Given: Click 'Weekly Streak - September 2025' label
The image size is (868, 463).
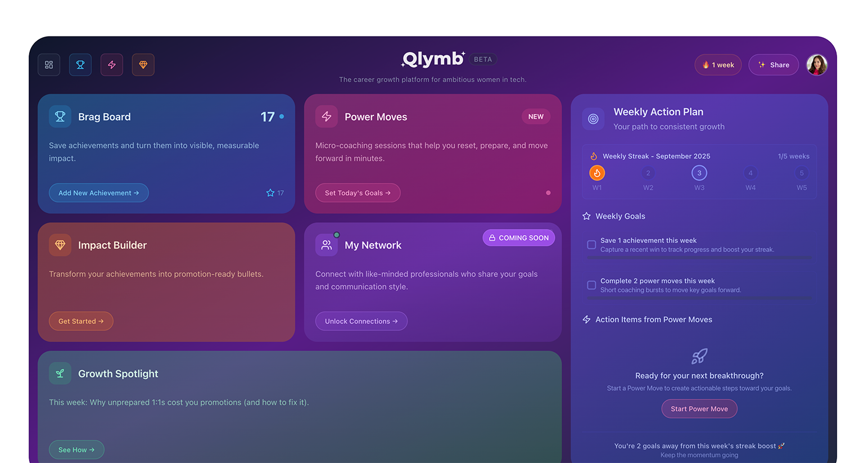Looking at the screenshot, I should coord(656,156).
